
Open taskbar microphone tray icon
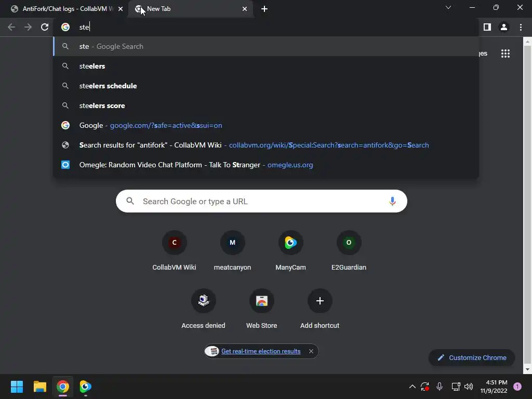coord(440,387)
